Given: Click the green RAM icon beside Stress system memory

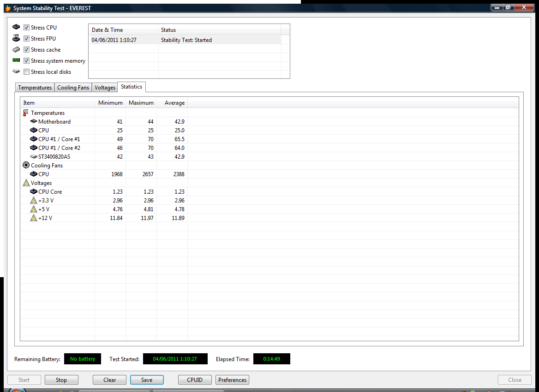Looking at the screenshot, I should (16, 60).
